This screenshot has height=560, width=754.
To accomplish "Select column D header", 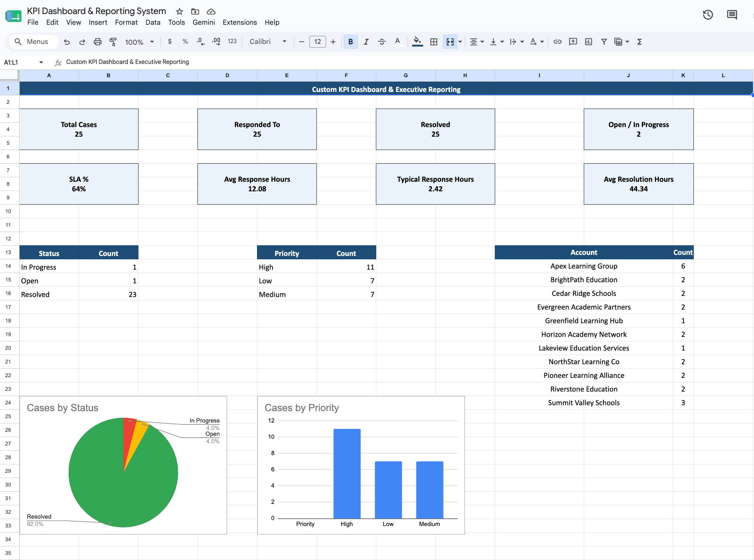I will pyautogui.click(x=227, y=75).
